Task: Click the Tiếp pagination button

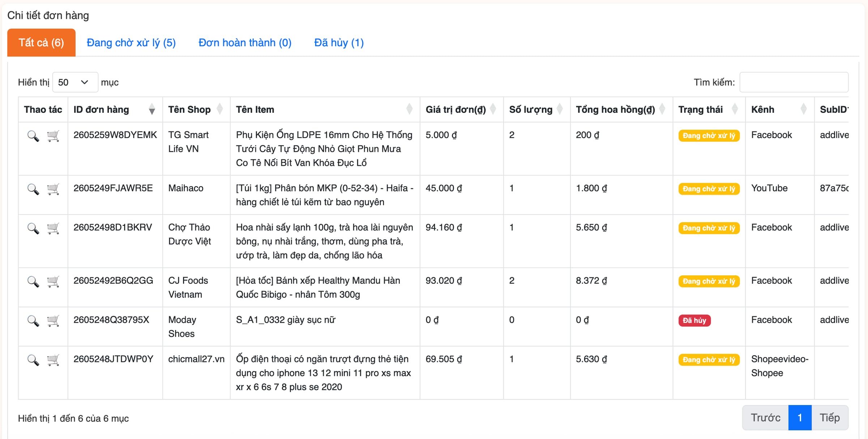Action: [830, 418]
